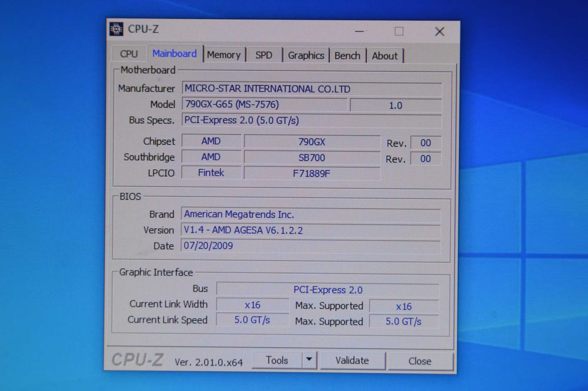Click the Manufacturer field MICRO-STAR INTERNATIONAL CO.LTD

[x=312, y=89]
